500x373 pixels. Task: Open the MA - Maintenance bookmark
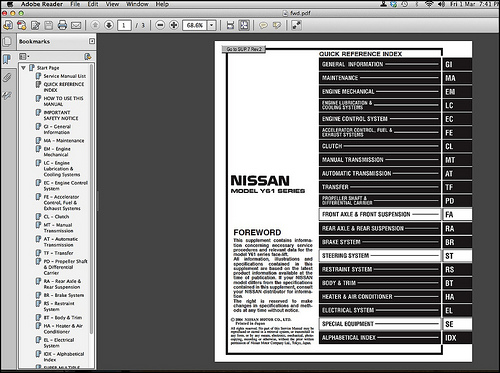[x=64, y=141]
